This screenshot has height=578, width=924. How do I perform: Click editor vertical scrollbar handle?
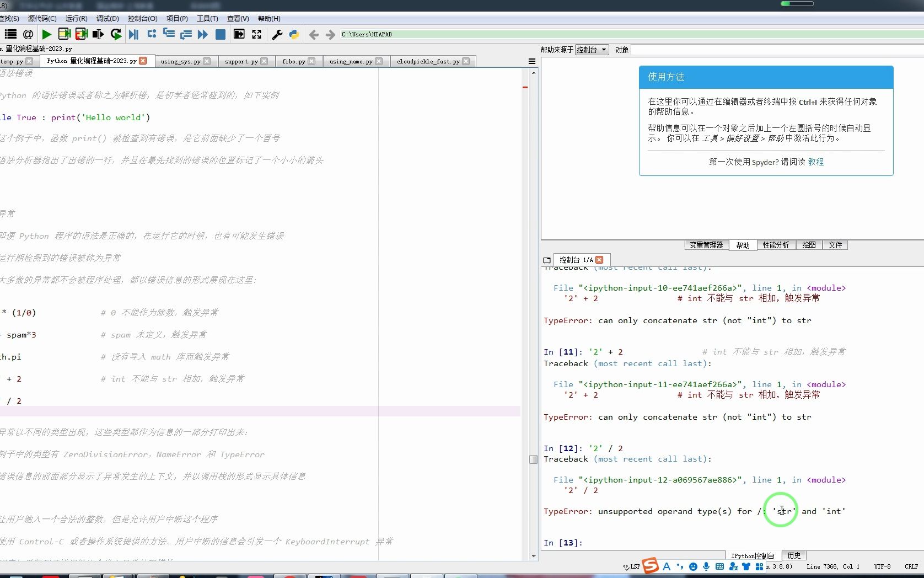[x=533, y=459]
